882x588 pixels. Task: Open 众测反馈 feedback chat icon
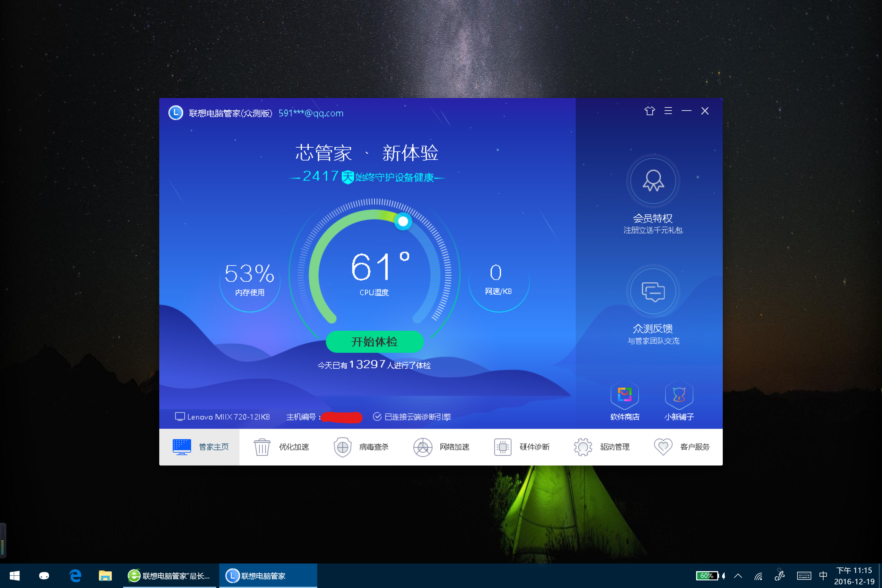click(653, 292)
